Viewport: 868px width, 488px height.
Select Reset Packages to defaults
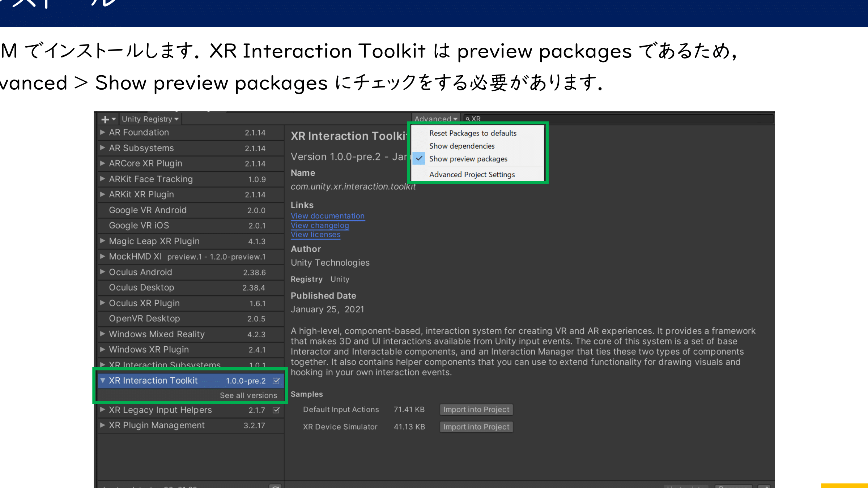[x=473, y=133]
